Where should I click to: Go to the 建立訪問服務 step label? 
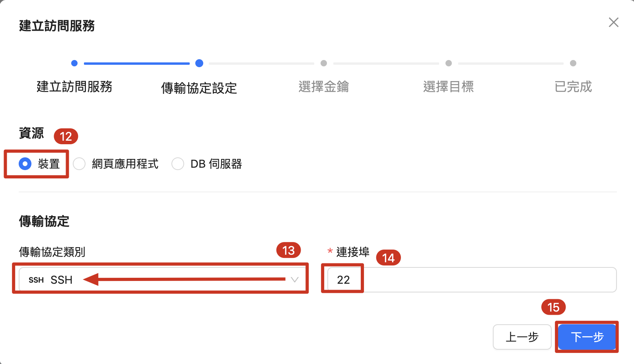pyautogui.click(x=74, y=87)
